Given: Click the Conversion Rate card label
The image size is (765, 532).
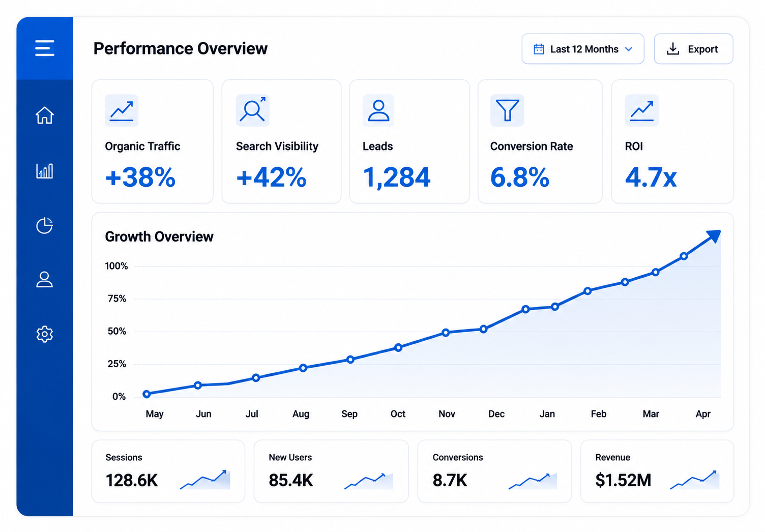Looking at the screenshot, I should click(x=532, y=146).
